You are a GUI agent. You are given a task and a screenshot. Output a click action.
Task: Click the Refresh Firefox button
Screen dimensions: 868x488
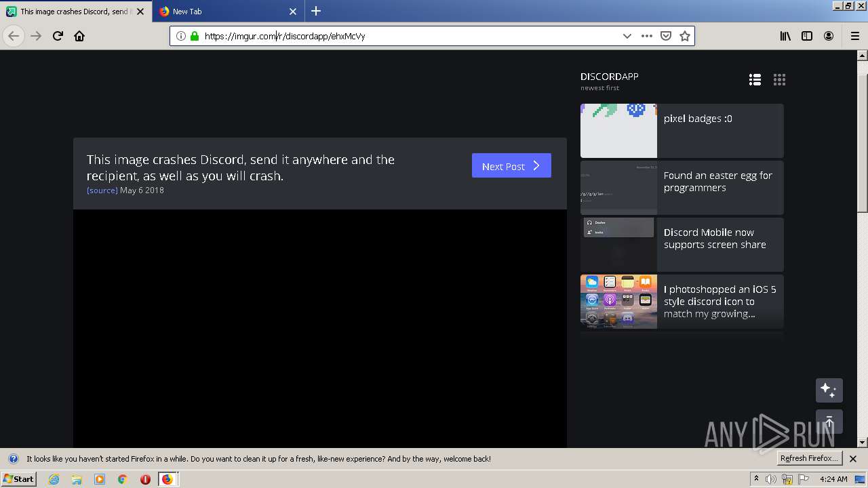[x=809, y=459]
